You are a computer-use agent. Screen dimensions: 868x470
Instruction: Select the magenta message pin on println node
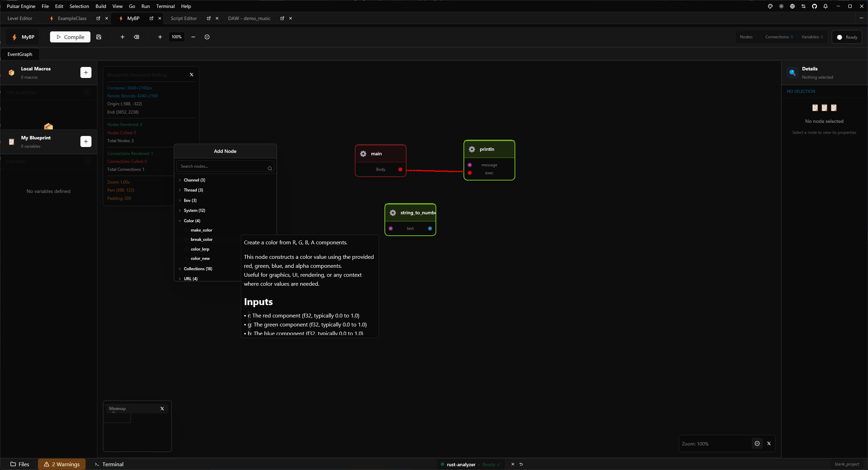[x=470, y=165]
